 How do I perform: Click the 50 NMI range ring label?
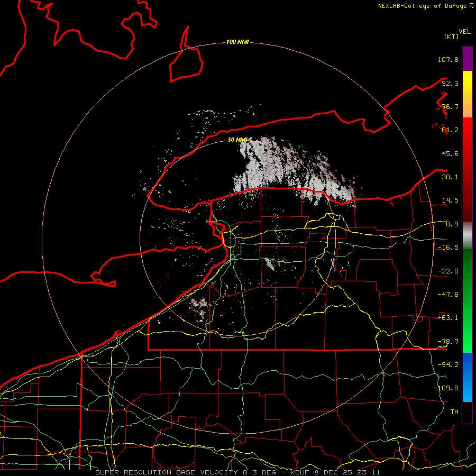click(x=237, y=140)
